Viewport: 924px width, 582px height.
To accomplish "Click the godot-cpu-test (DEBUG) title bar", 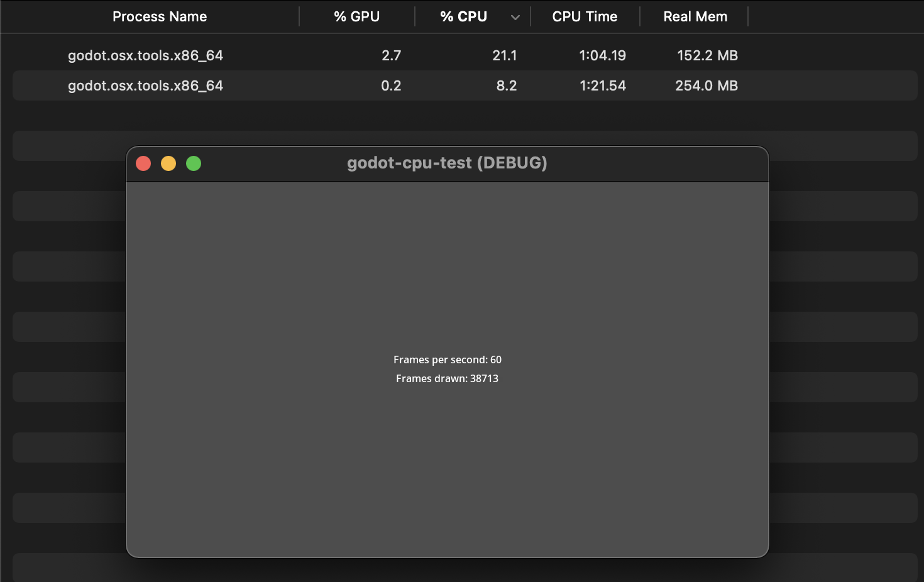I will (448, 163).
